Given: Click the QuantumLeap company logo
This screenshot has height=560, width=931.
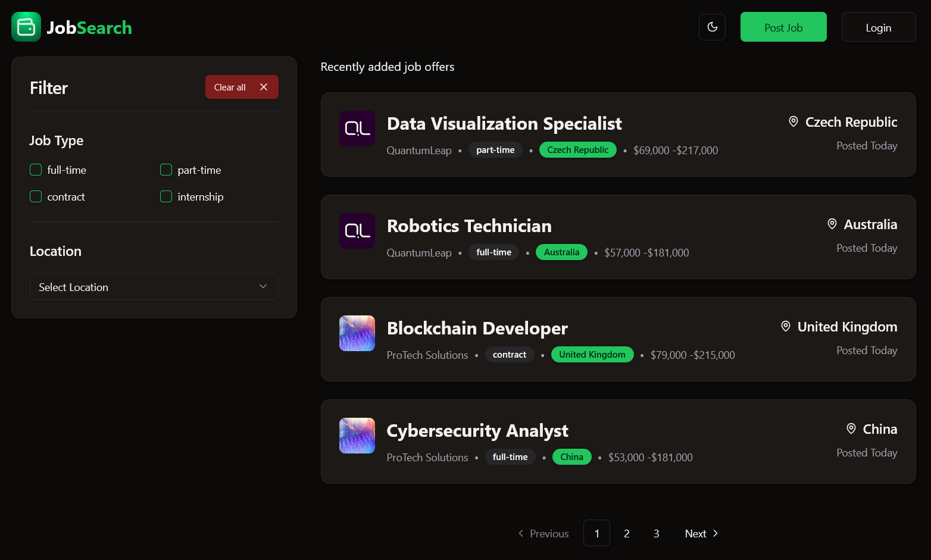Looking at the screenshot, I should 357,129.
